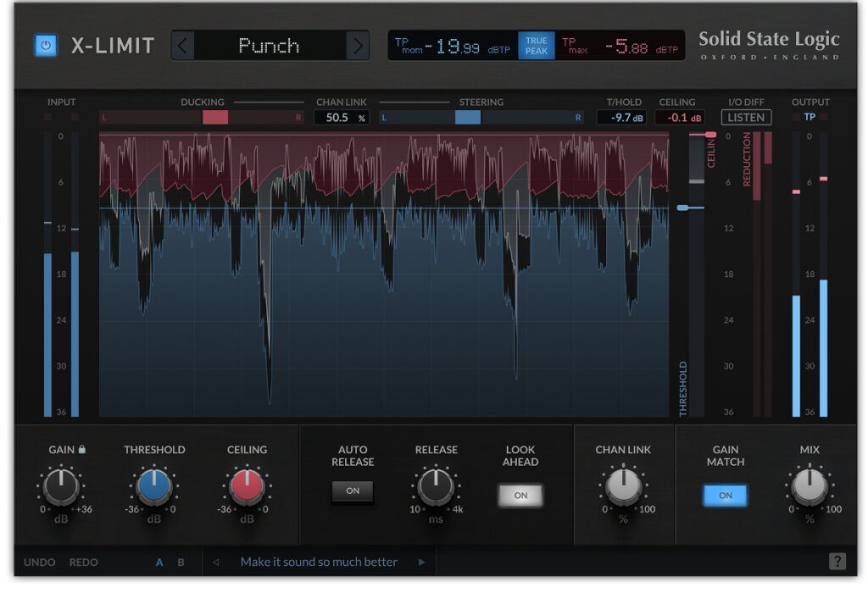Go to next preset with right arrow
Screen dimensions: 868x593
pos(358,46)
